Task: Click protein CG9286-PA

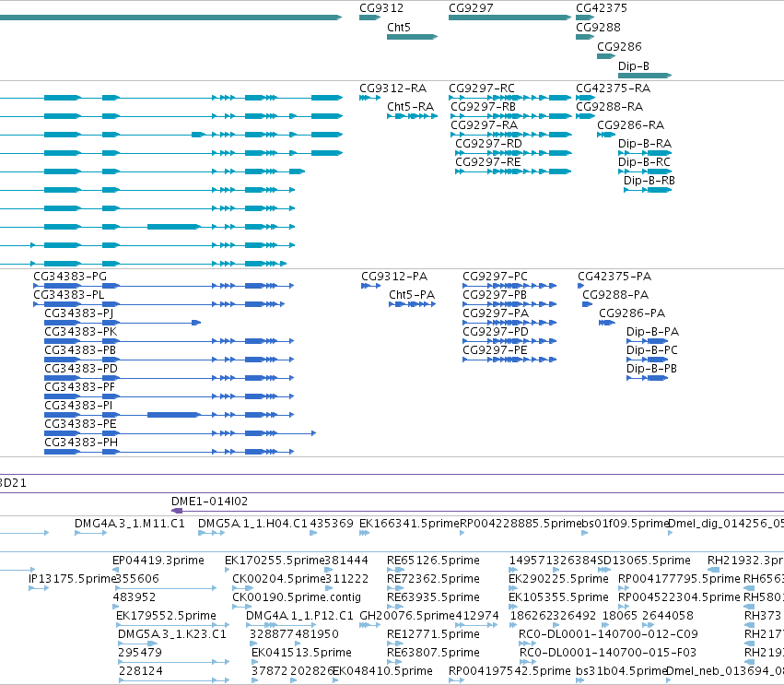Action: click(632, 313)
